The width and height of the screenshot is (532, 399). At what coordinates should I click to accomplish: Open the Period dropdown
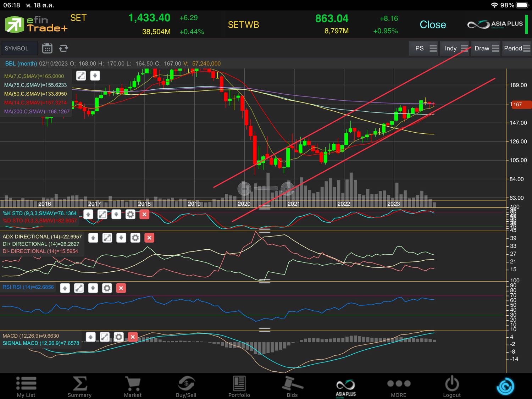[517, 48]
